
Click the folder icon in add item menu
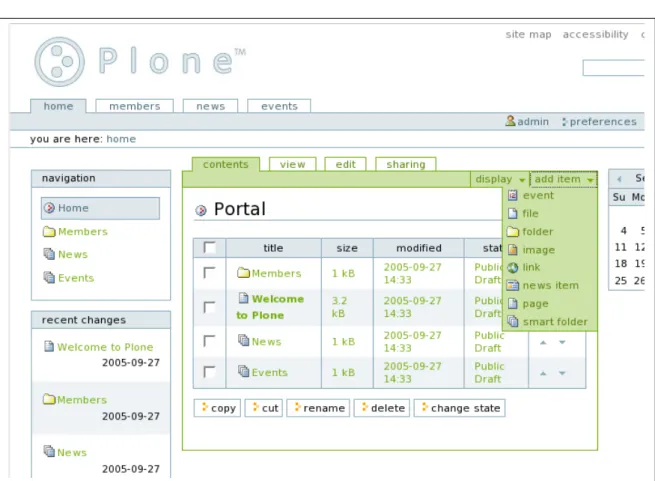pos(513,232)
